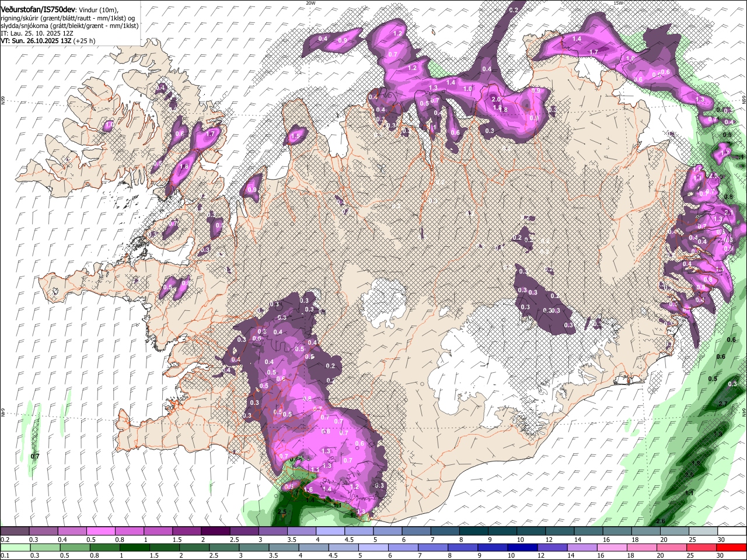Click the 2.6 rain value in the southeast sea
The height and width of the screenshot is (560, 747).
click(661, 521)
